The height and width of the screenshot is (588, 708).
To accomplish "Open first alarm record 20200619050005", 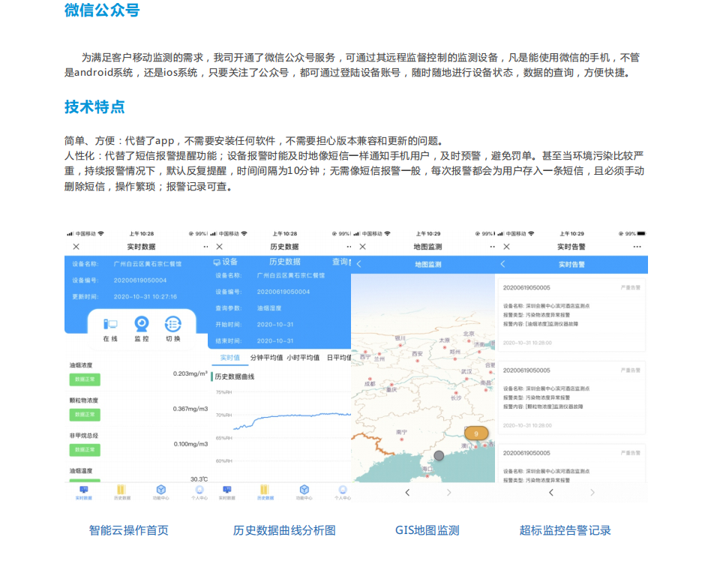I will coord(571,315).
